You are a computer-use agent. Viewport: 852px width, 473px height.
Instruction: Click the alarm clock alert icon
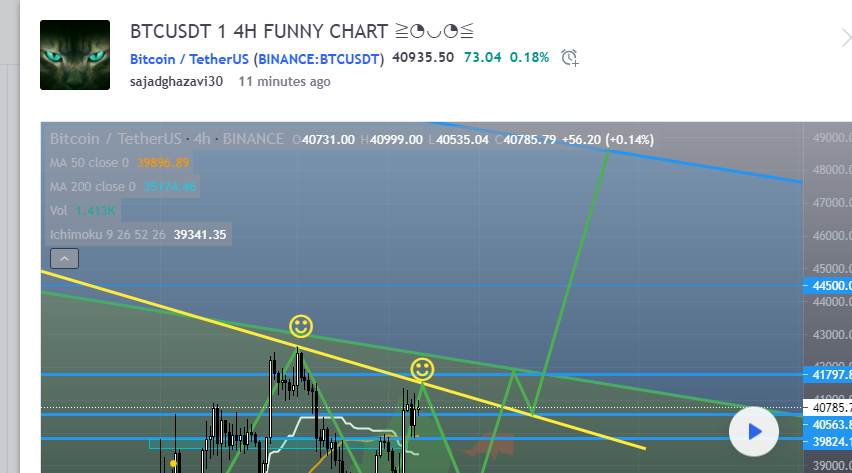point(570,58)
